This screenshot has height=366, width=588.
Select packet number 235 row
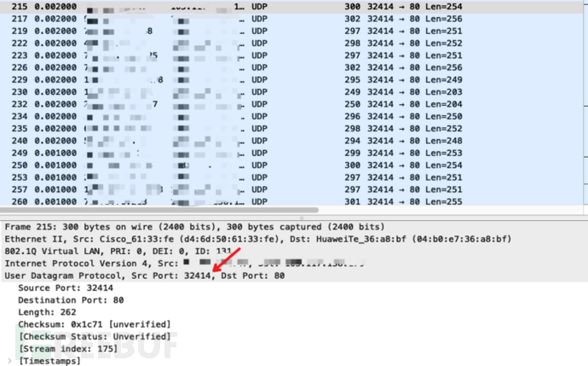click(291, 129)
